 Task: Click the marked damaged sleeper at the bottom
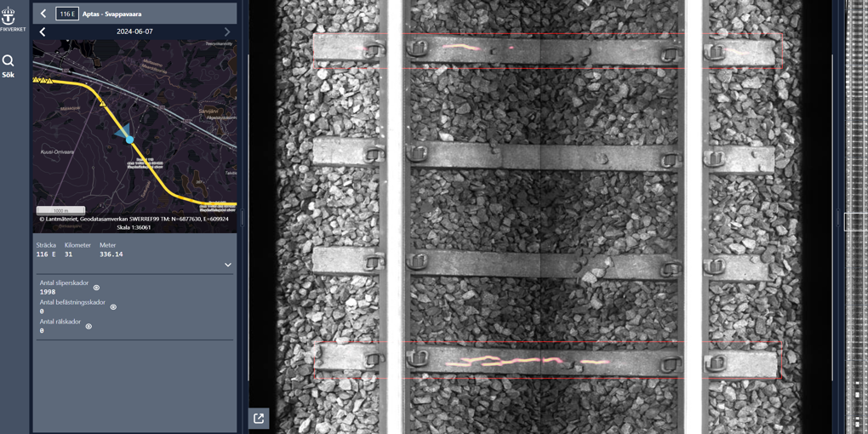pyautogui.click(x=545, y=362)
